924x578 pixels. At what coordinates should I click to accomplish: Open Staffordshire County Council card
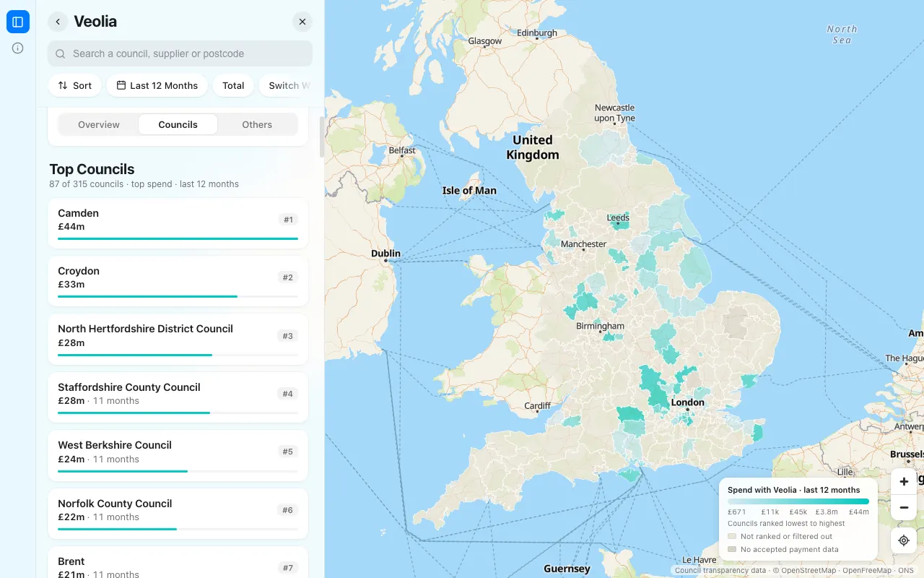[178, 397]
